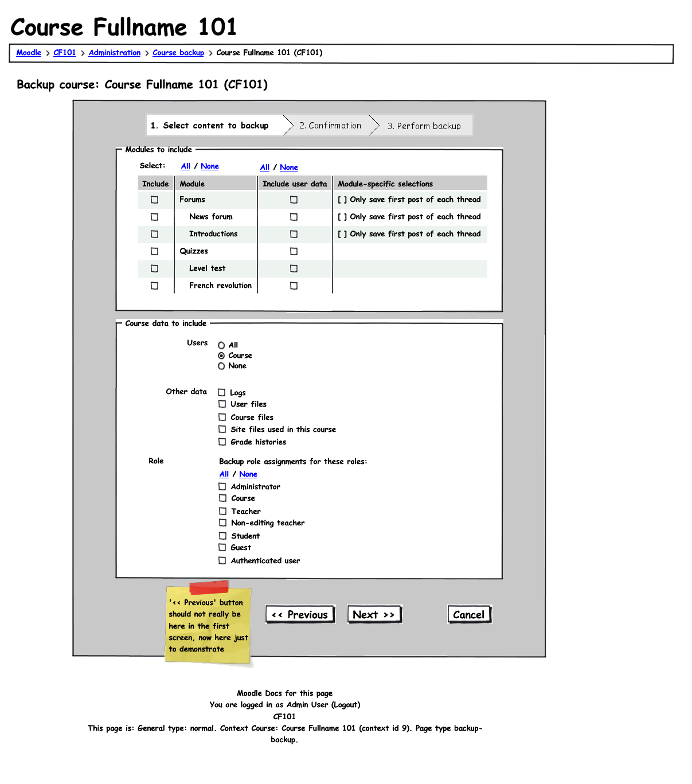Enable the Logs checkbox
The image size is (692, 784).
222,392
